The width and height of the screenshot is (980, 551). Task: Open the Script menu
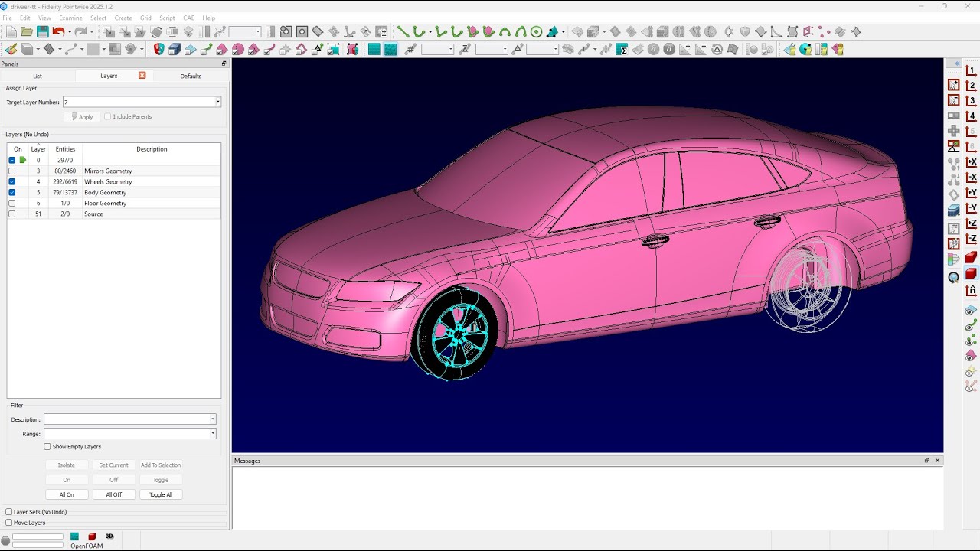167,18
